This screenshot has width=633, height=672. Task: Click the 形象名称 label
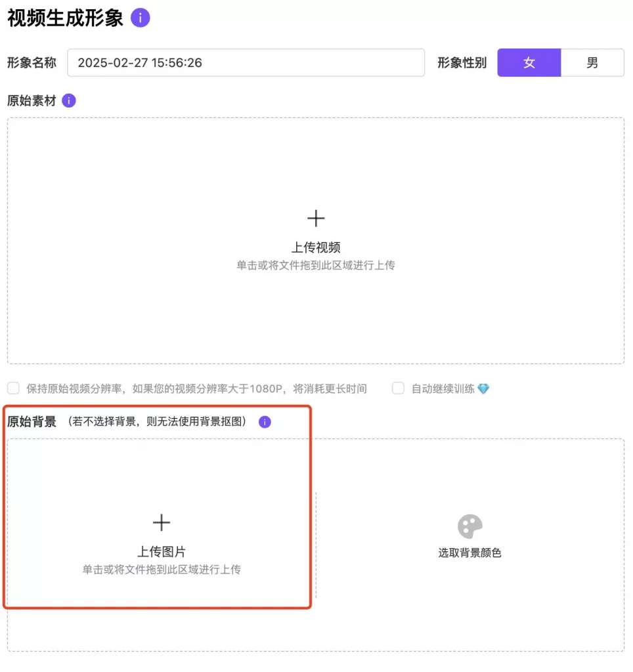tap(32, 63)
